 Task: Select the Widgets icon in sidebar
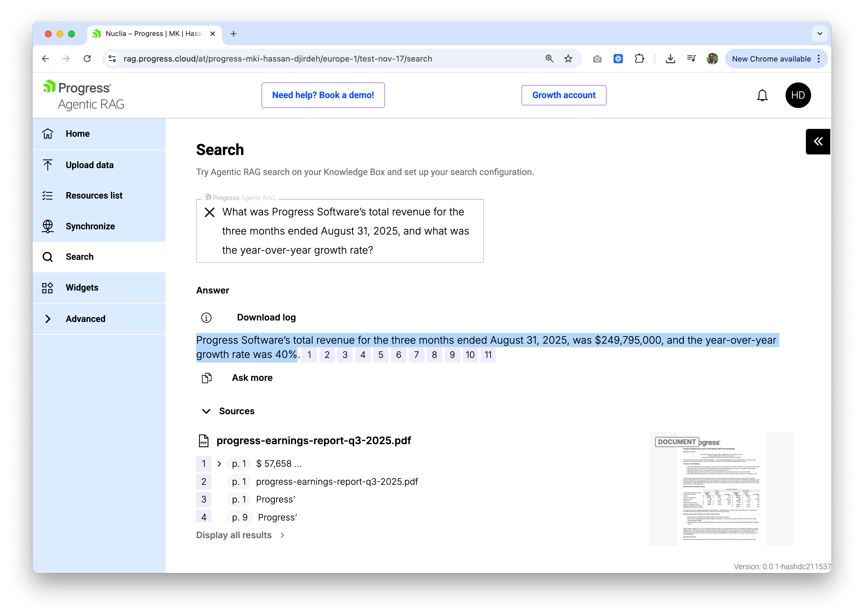(48, 287)
